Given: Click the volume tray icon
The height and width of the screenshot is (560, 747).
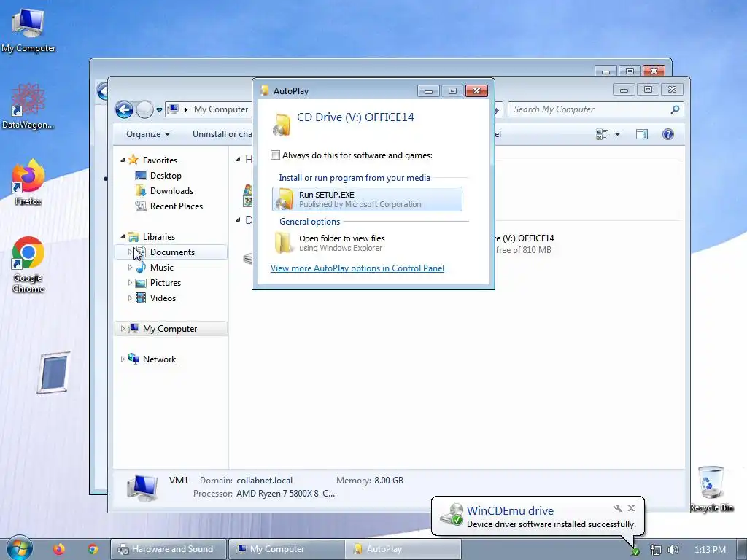Looking at the screenshot, I should (x=673, y=550).
